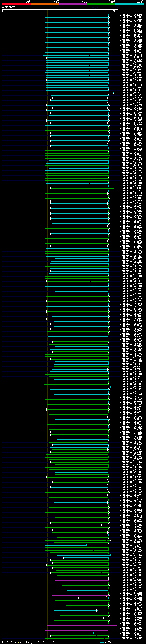Click the purple ~60% identity legend segment
Screen dimensions: 146x644
[x=73, y=4]
